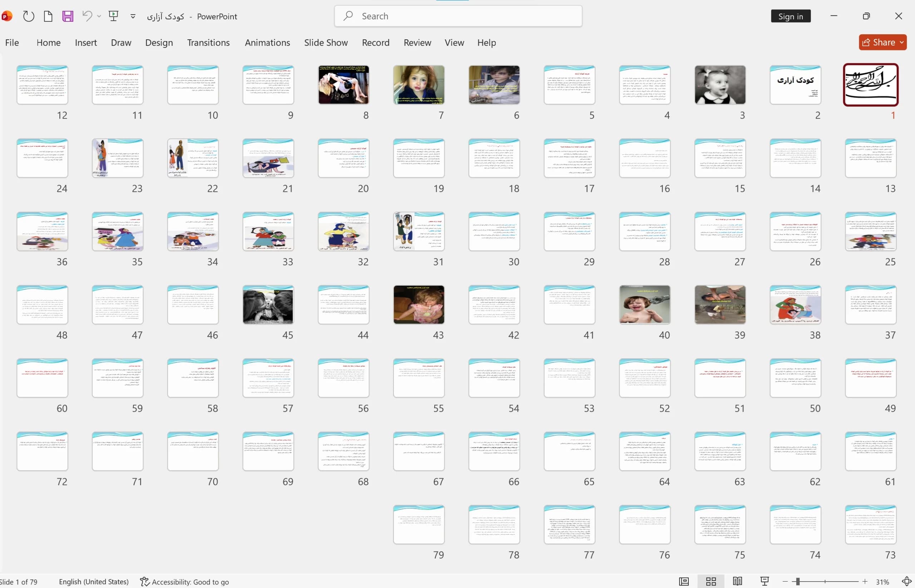
Task: Switch to the Home tab
Action: 49,43
